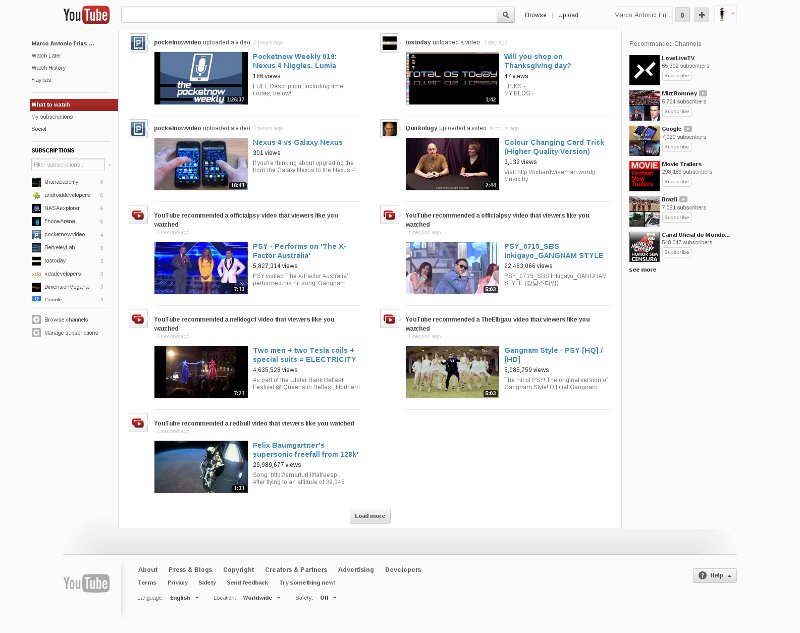This screenshot has width=800, height=633.
Task: Click the Filter subscriptions input box
Action: click(68, 165)
